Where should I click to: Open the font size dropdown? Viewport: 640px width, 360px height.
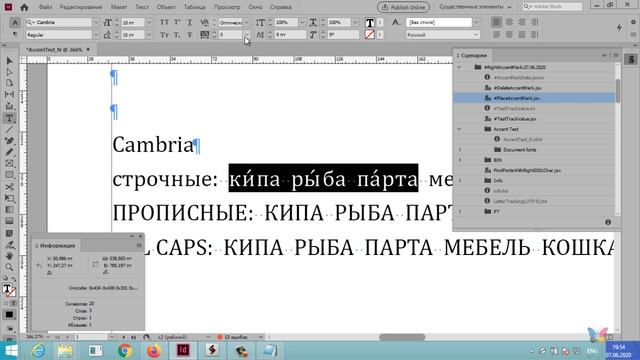tap(149, 22)
